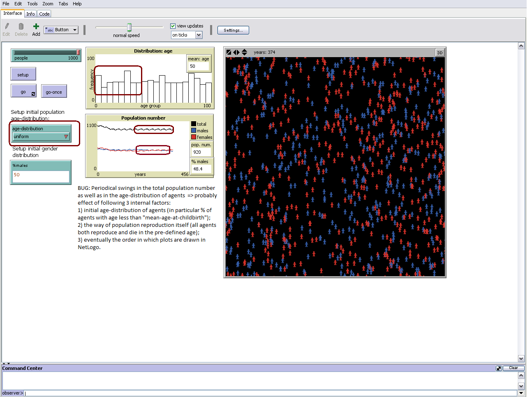Click the green Add widget plus icon

tap(36, 27)
